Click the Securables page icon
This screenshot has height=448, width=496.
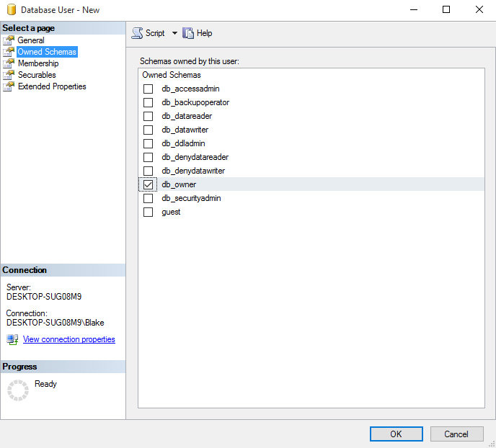coord(9,75)
